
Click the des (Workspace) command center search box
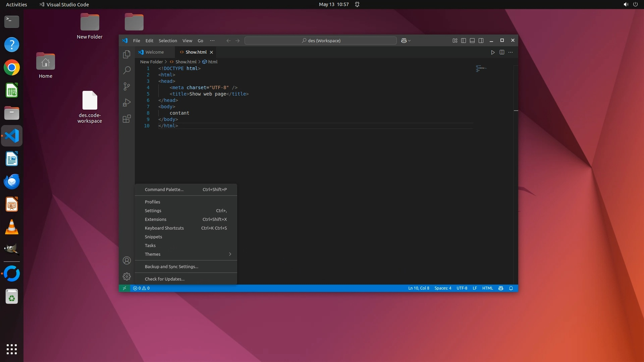pos(321,41)
